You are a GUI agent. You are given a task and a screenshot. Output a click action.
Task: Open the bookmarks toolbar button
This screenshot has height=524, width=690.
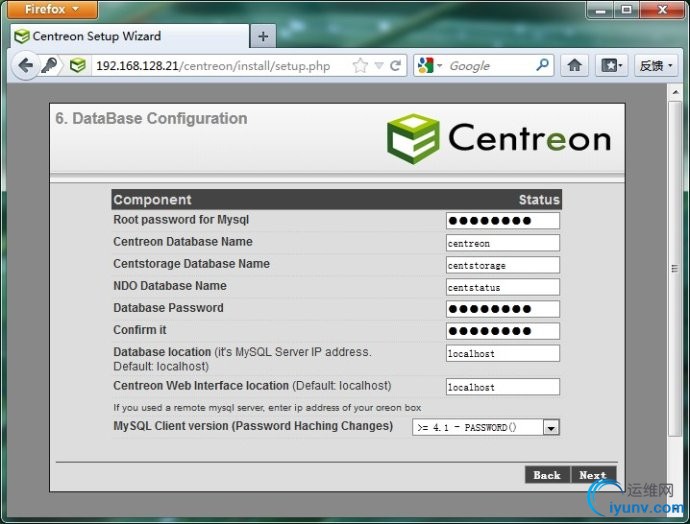[612, 66]
